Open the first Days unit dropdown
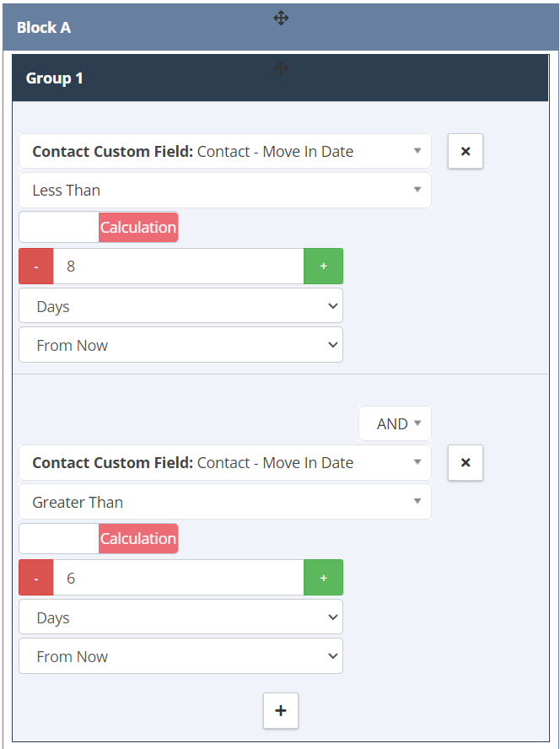This screenshot has width=560, height=749. 180,305
